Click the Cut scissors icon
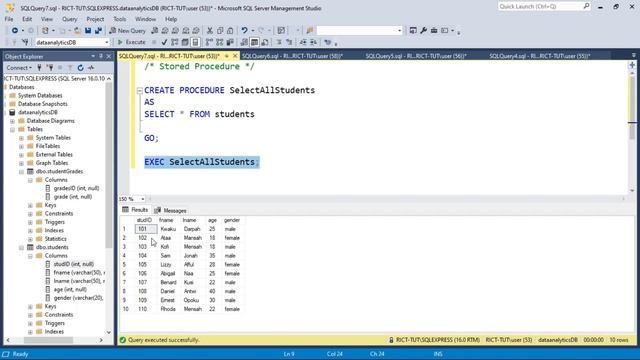The image size is (640, 360). 210,31
